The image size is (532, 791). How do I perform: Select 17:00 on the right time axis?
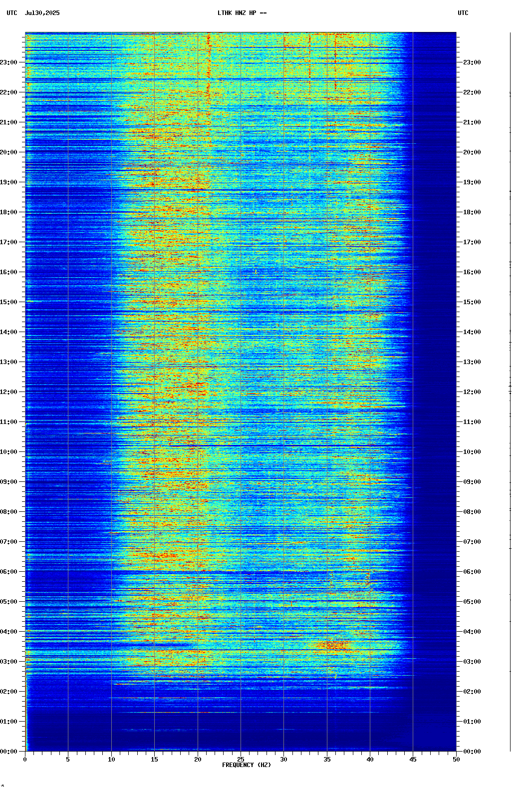[472, 242]
